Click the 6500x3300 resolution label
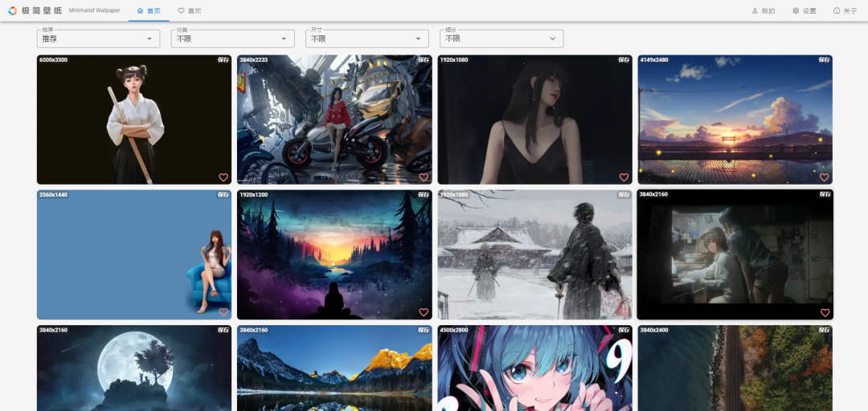 (x=53, y=59)
